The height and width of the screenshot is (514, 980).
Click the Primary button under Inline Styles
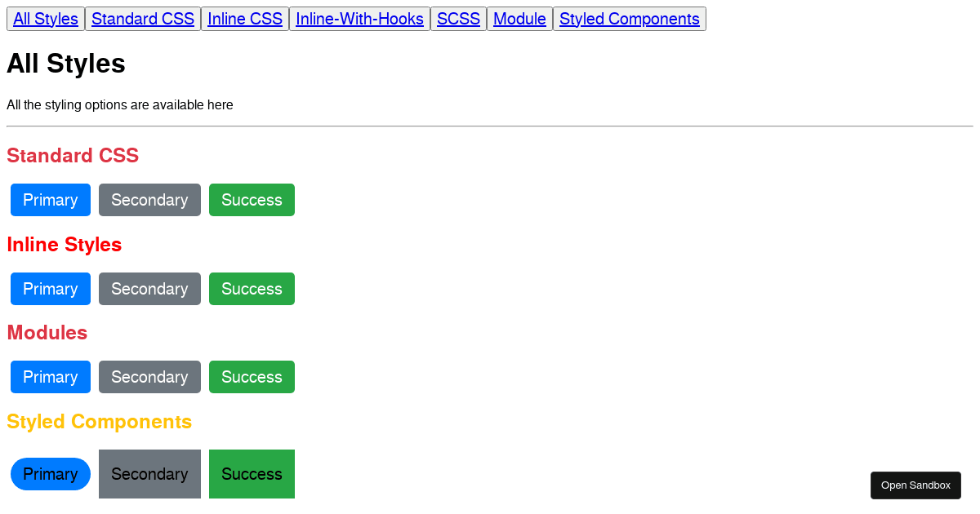click(x=50, y=288)
